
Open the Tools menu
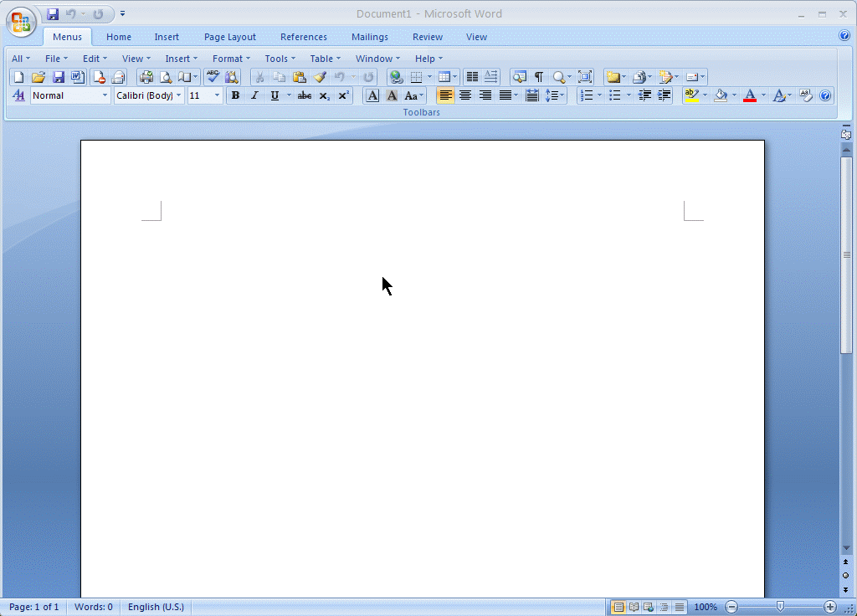point(280,59)
